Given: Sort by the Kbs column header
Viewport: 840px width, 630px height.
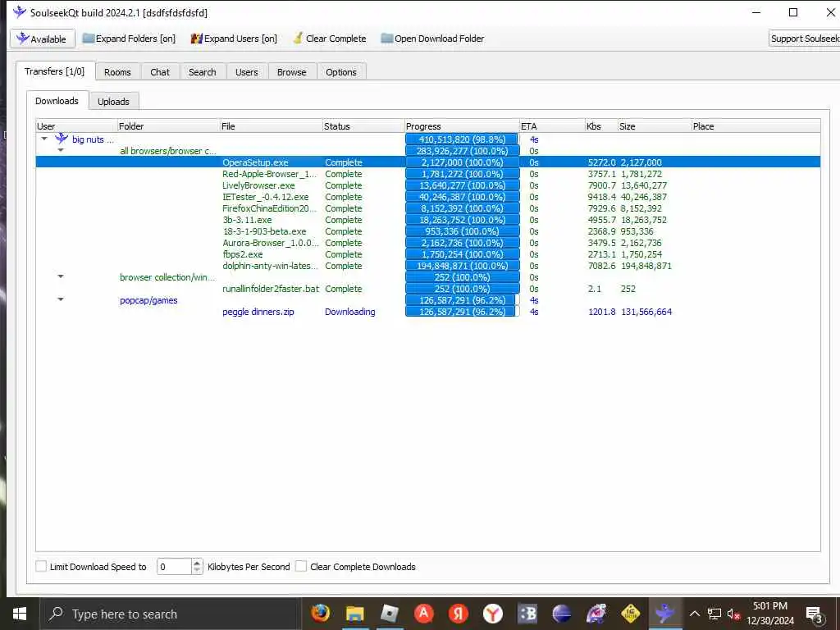Looking at the screenshot, I should (x=601, y=126).
